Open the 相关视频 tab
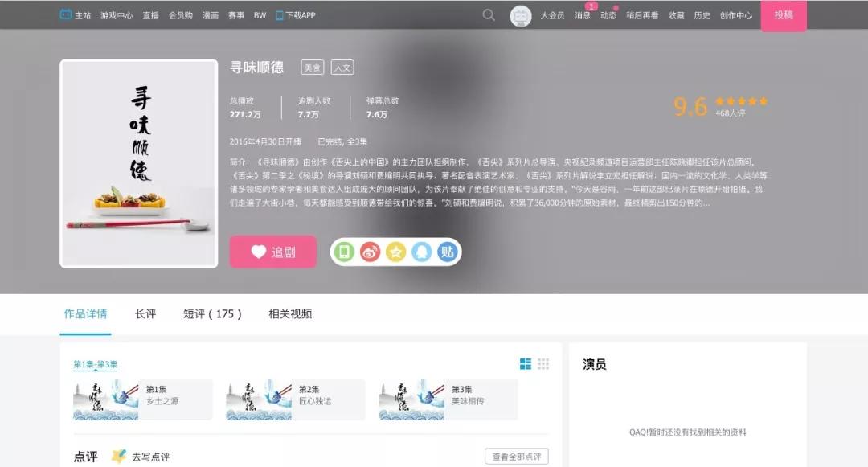Image resolution: width=868 pixels, height=467 pixels. (x=291, y=314)
